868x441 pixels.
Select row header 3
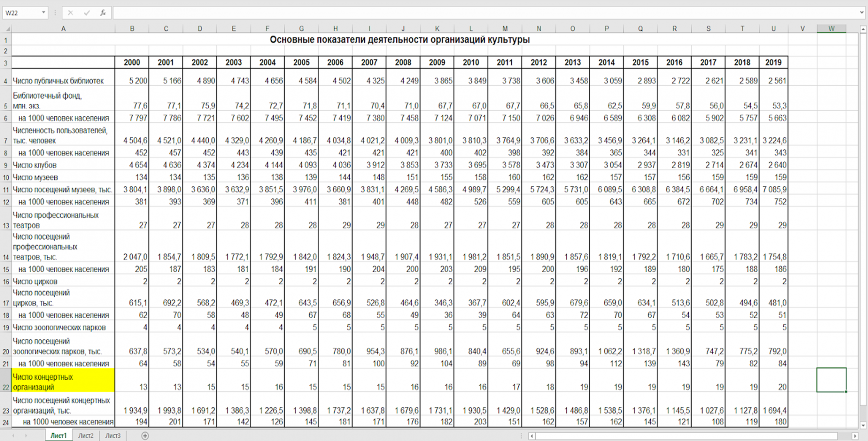6,63
